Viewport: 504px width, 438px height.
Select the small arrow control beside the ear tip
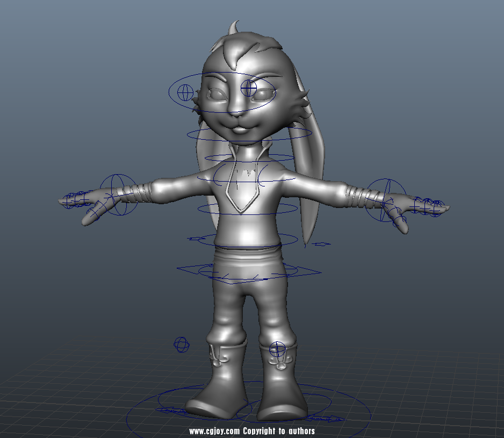(x=321, y=245)
